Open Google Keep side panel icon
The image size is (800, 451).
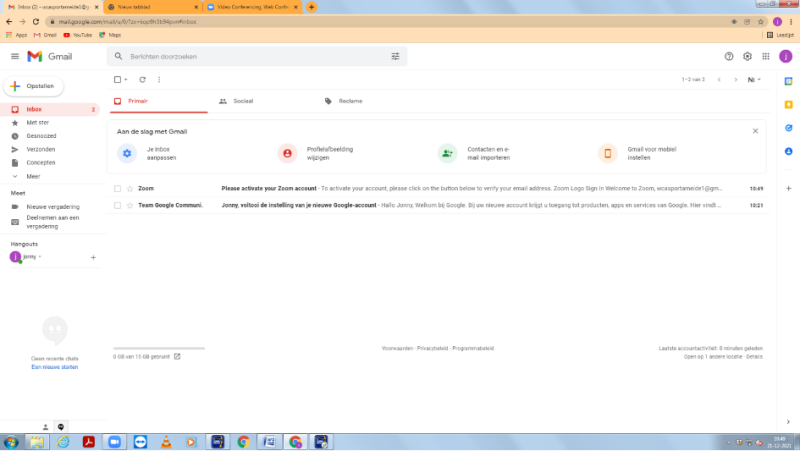[x=789, y=105]
